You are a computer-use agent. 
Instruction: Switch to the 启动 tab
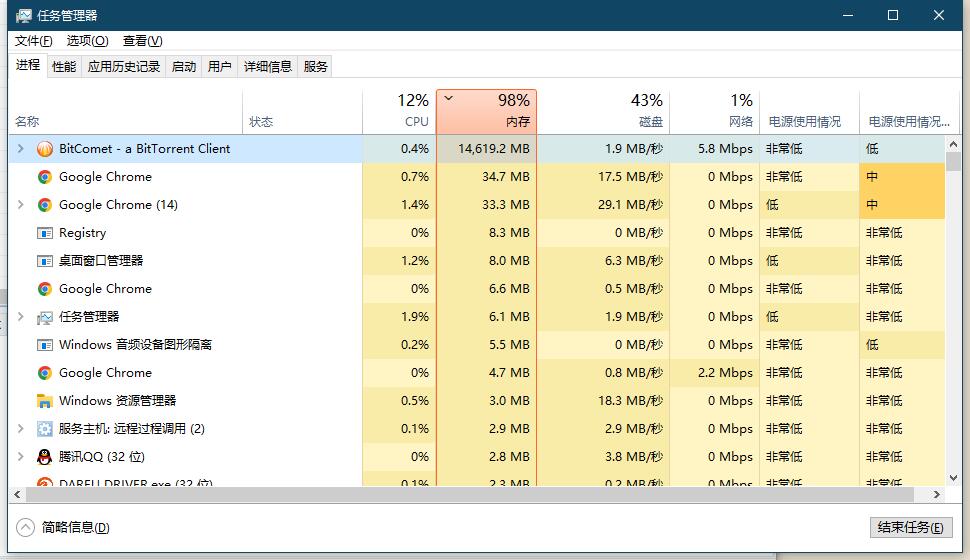coord(184,66)
